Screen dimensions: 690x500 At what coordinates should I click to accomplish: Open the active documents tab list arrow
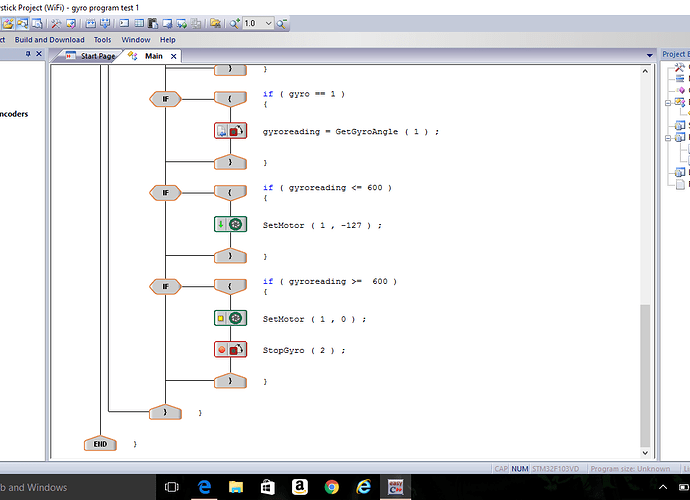[x=650, y=55]
